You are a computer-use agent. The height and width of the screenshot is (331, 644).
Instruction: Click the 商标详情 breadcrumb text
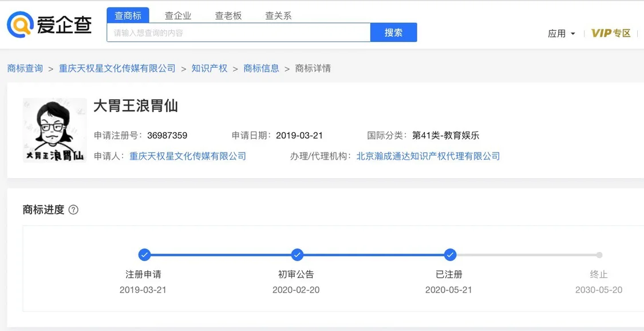click(x=313, y=68)
